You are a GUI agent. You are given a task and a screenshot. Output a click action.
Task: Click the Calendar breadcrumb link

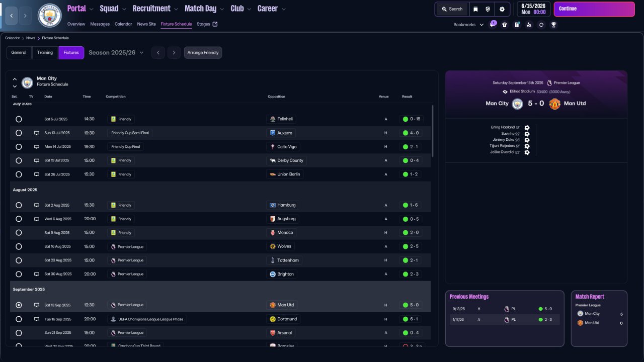[x=13, y=38]
